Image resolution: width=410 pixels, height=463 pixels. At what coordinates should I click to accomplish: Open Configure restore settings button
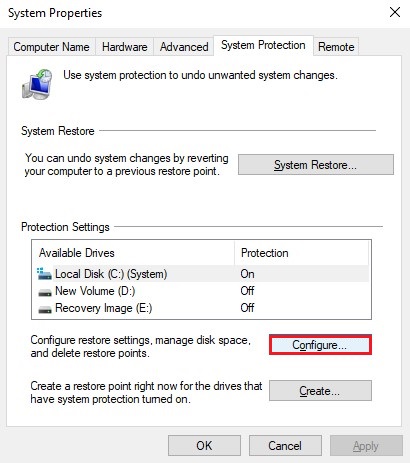[320, 345]
